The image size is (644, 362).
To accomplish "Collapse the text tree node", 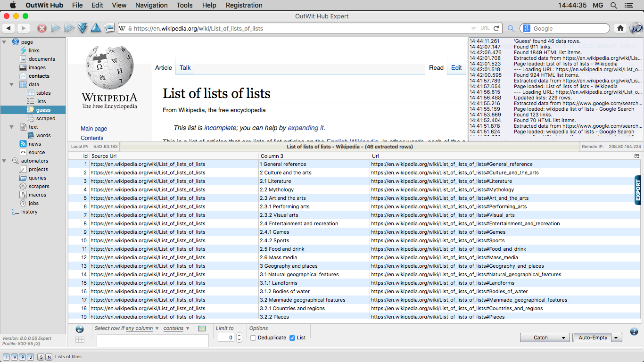I will 12,127.
